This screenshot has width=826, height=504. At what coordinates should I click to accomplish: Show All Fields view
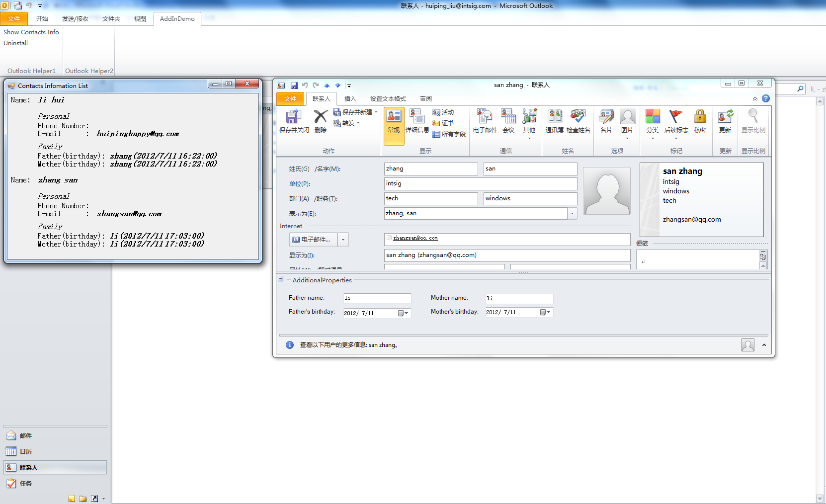[x=449, y=134]
